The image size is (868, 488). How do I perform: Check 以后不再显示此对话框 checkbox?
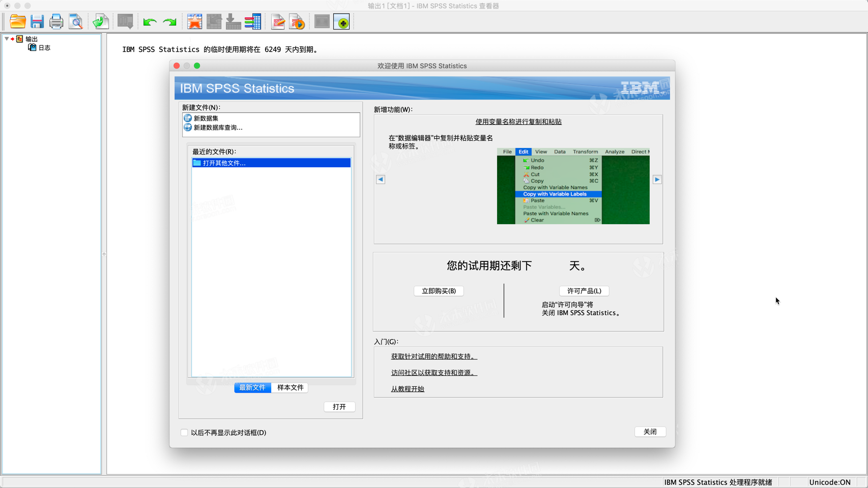point(184,433)
